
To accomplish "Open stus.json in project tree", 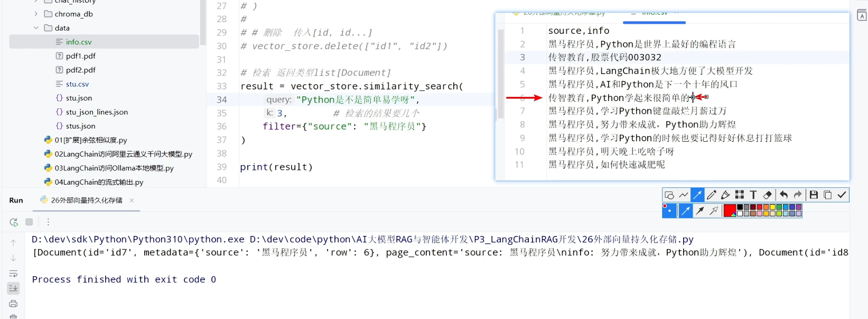I will [x=80, y=126].
